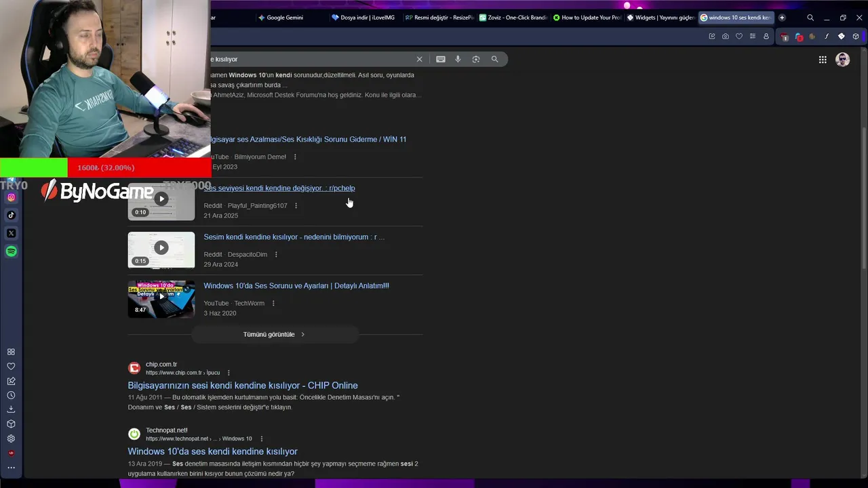Switch to Widgets Yayınını güçlendir tab
This screenshot has width=868, height=488.
(x=660, y=18)
